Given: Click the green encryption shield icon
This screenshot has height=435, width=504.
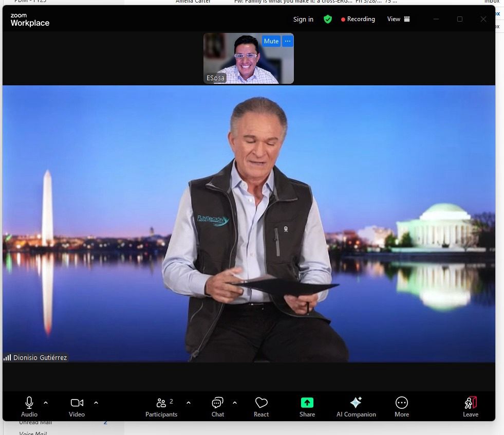Looking at the screenshot, I should click(328, 19).
